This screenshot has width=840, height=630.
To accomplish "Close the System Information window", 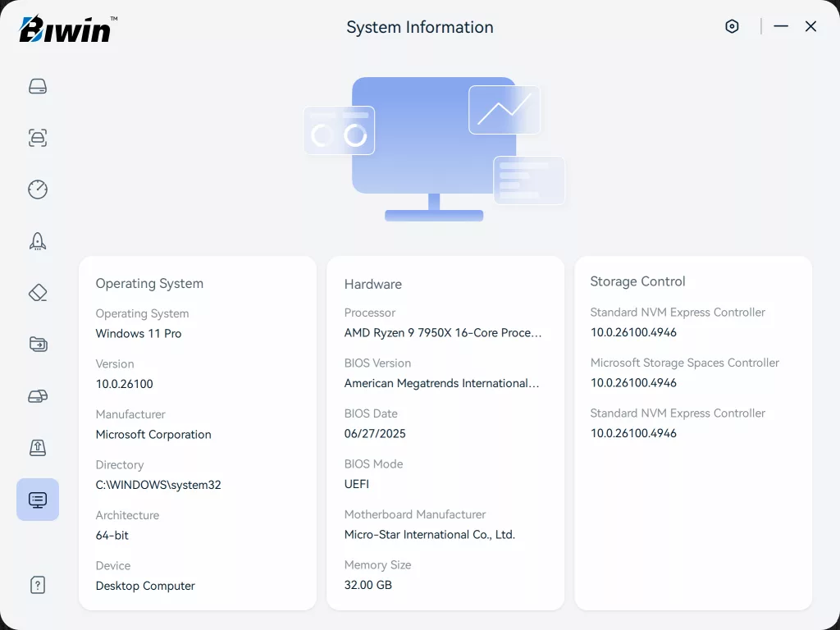I will click(810, 26).
